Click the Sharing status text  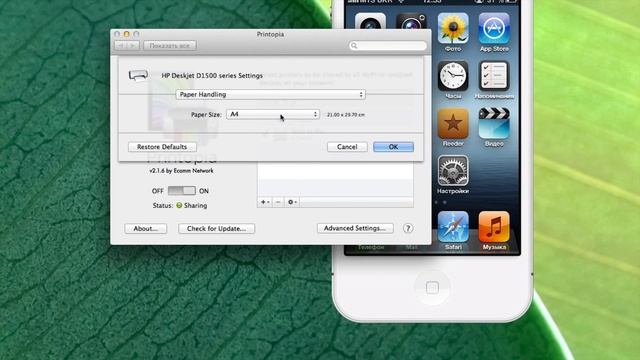point(195,205)
